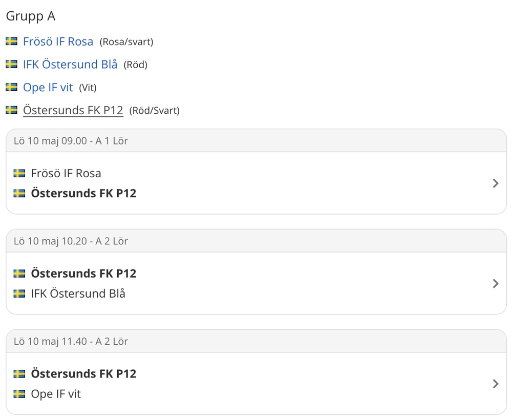This screenshot has width=512, height=420.
Task: Expand the 11.40 match details chevron
Action: click(x=495, y=384)
